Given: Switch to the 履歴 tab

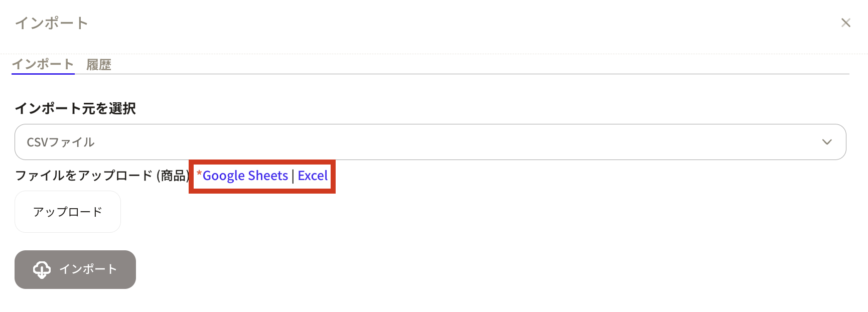Looking at the screenshot, I should coord(99,64).
